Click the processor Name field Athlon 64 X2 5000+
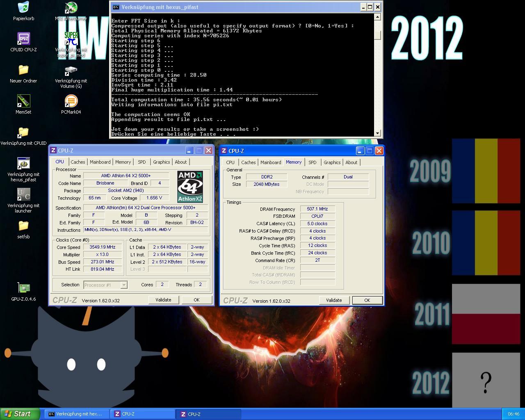Image resolution: width=525 pixels, height=420 pixels. click(126, 176)
